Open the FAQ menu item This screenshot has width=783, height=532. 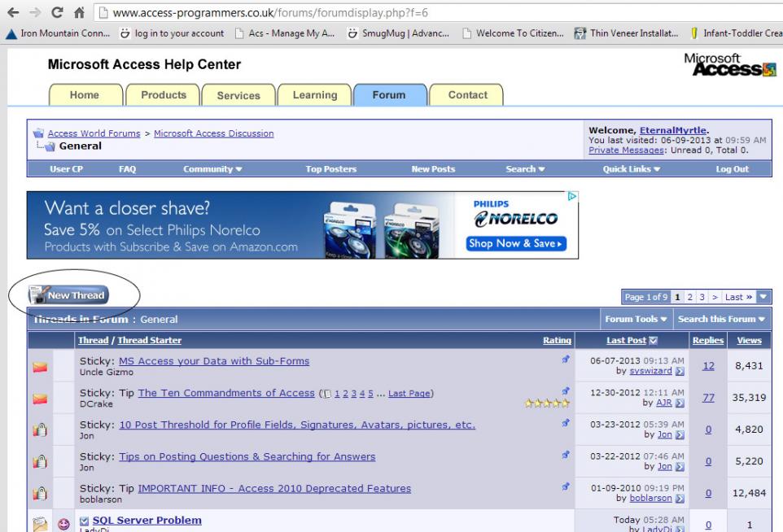127,169
